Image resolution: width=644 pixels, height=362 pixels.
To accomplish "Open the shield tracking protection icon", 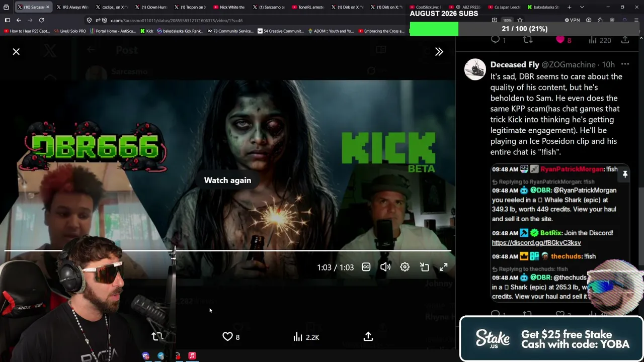I will [x=89, y=20].
